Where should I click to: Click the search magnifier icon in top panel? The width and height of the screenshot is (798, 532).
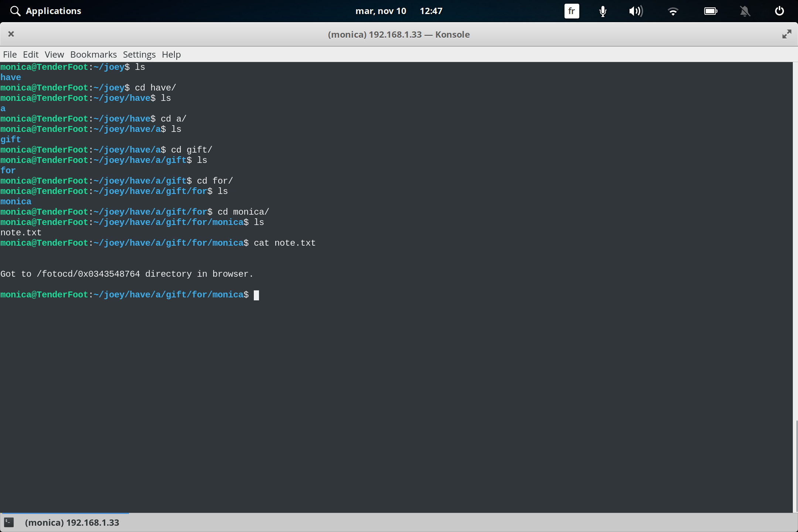(15, 11)
